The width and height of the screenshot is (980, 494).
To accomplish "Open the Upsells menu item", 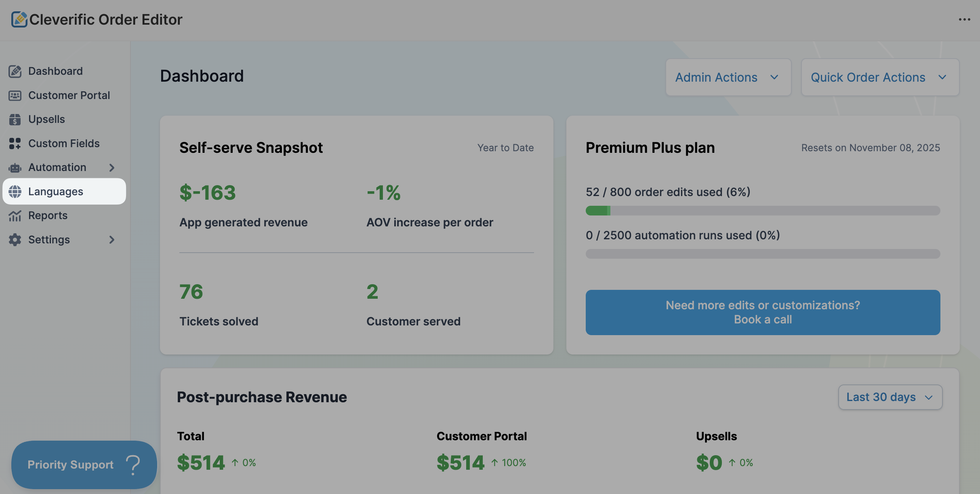I will tap(46, 119).
